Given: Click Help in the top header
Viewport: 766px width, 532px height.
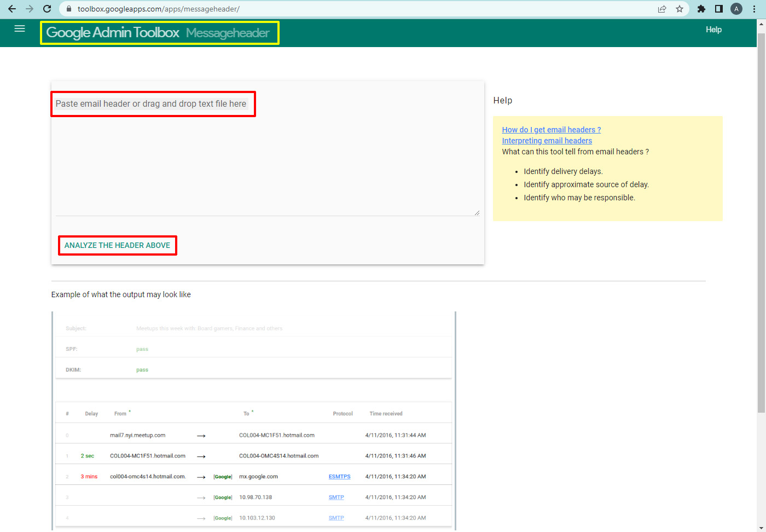Looking at the screenshot, I should click(x=713, y=30).
